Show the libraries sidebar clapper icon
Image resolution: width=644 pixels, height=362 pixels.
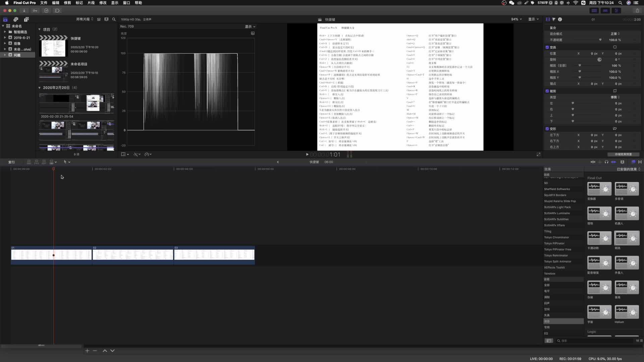[5, 19]
